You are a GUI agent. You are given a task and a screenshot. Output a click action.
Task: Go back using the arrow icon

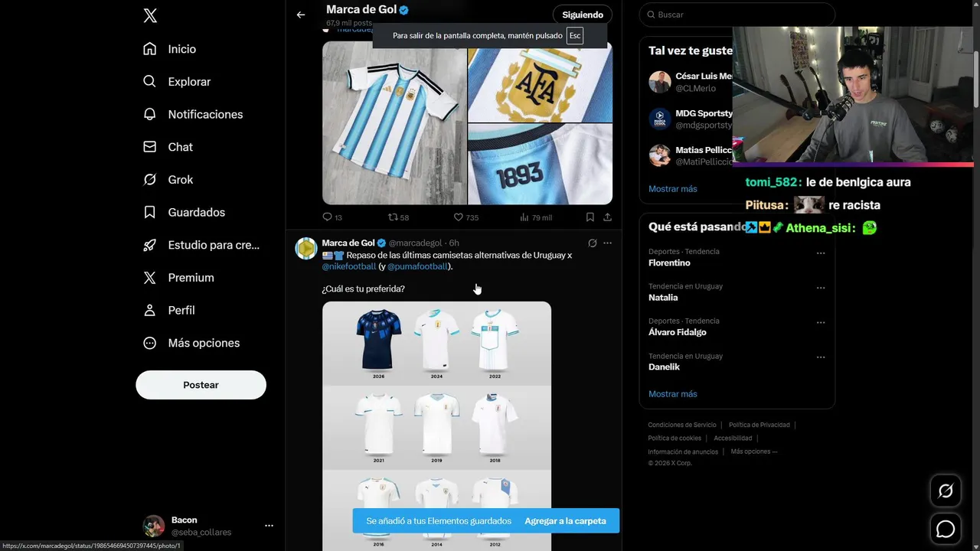click(x=301, y=15)
